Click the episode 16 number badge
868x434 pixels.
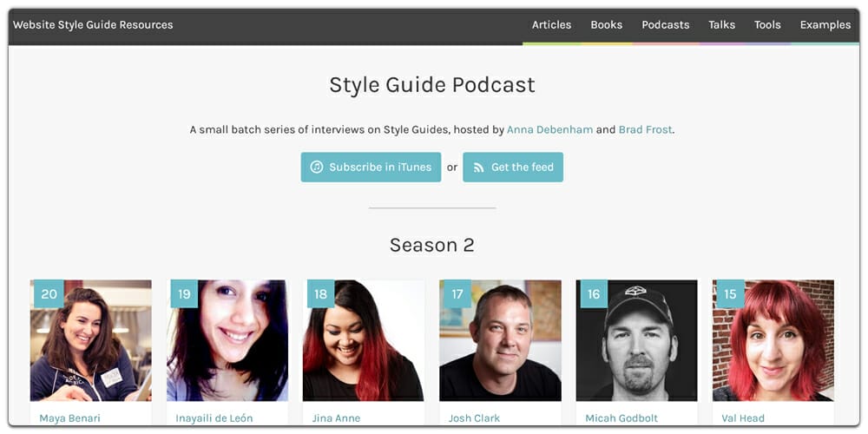[594, 294]
